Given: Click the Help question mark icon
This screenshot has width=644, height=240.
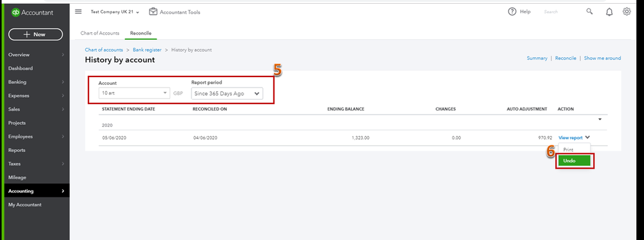Looking at the screenshot, I should pyautogui.click(x=512, y=12).
